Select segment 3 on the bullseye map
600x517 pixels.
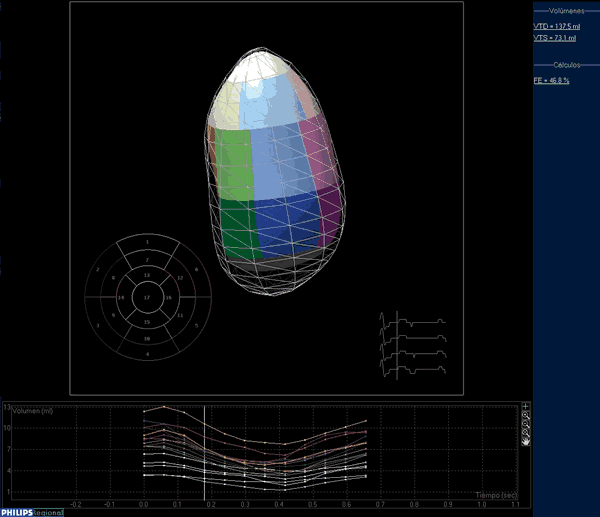98,326
